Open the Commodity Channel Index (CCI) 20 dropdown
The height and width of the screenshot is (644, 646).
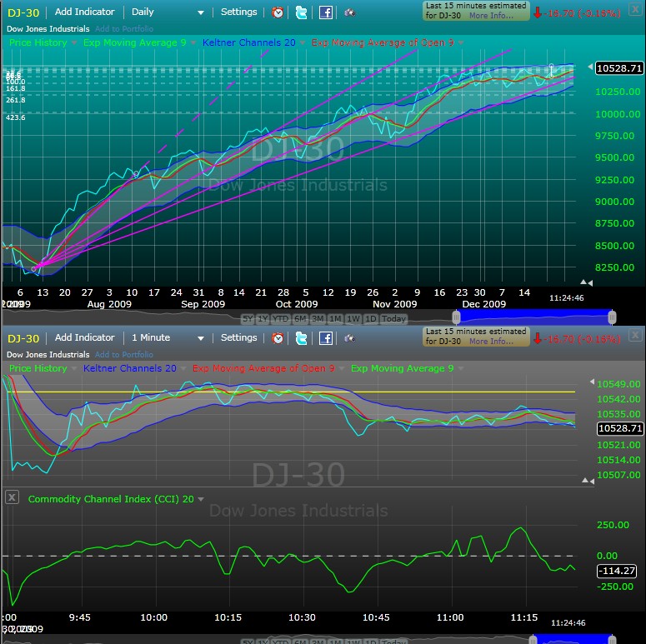click(201, 499)
